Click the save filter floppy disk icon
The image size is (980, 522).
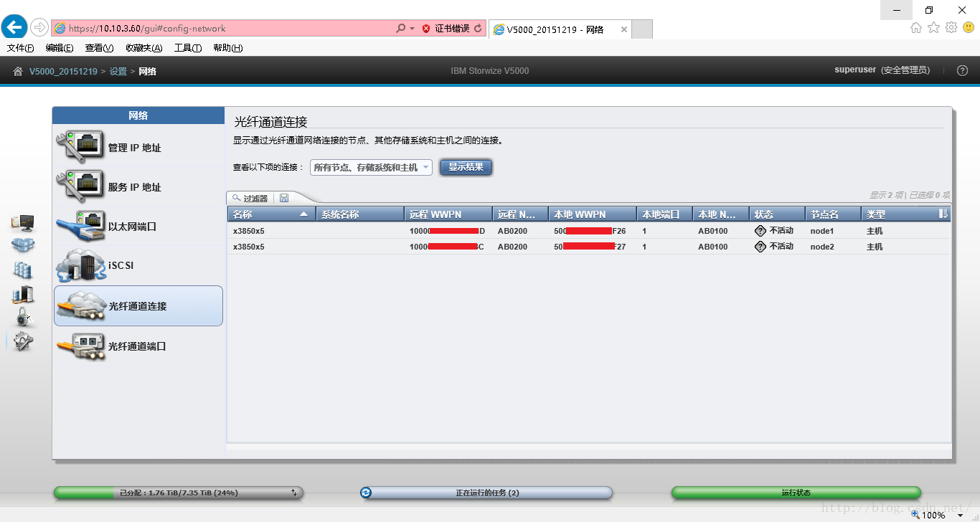[x=284, y=198]
